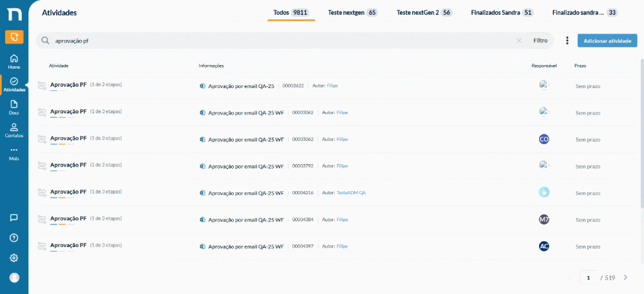Open Contatos in sidebar
The width and height of the screenshot is (644, 294).
click(14, 131)
